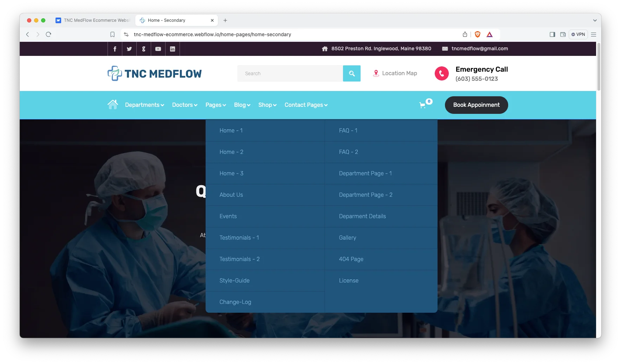Open the Contact Pages dropdown
Image resolution: width=621 pixels, height=364 pixels.
[x=306, y=105]
